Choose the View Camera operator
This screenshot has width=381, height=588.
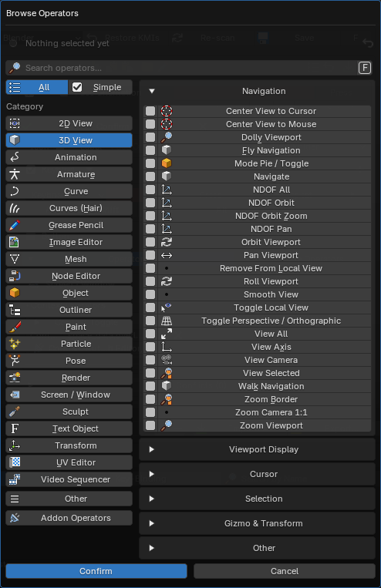tap(265, 360)
